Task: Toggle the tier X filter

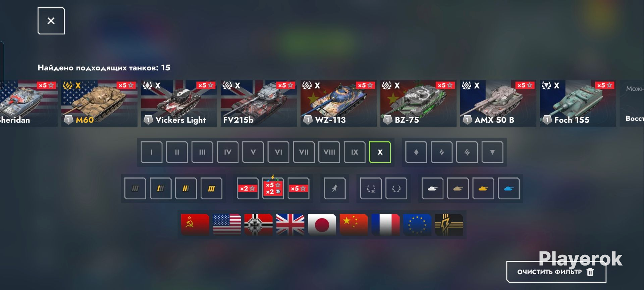Action: pos(380,152)
